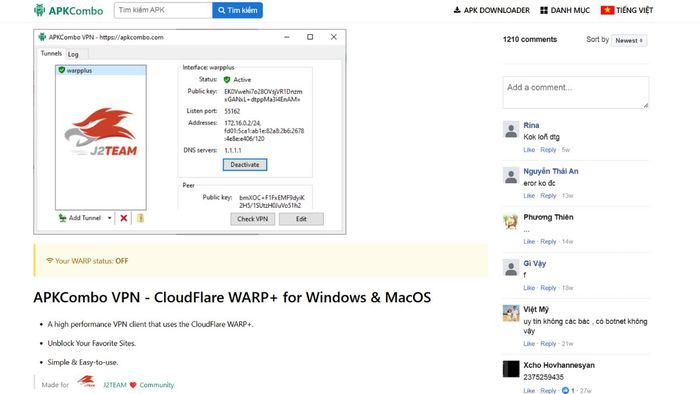
Task: Open the Community link in footer
Action: [157, 385]
